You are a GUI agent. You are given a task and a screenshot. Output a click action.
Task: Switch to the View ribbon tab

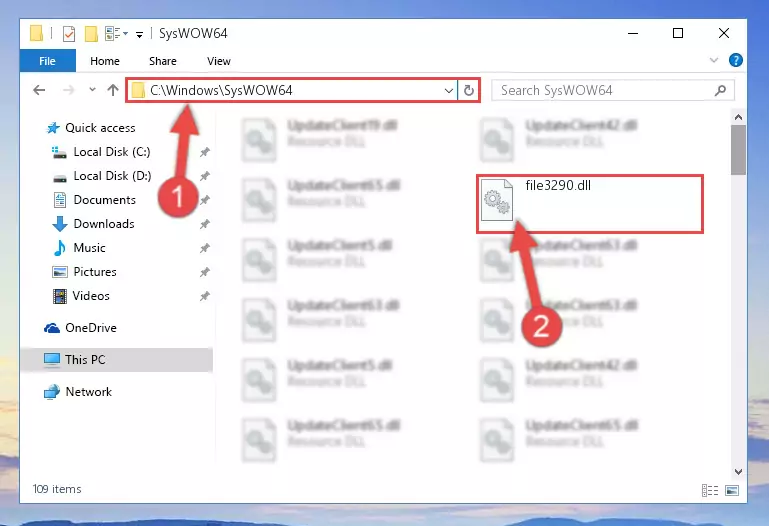click(218, 61)
